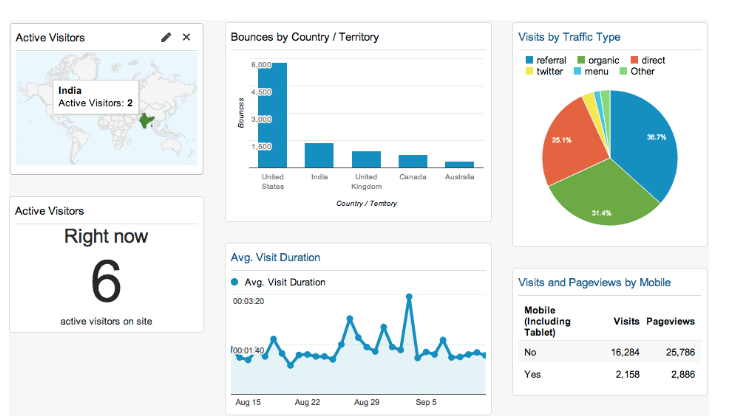Click the twitter legend swatch

coord(529,71)
